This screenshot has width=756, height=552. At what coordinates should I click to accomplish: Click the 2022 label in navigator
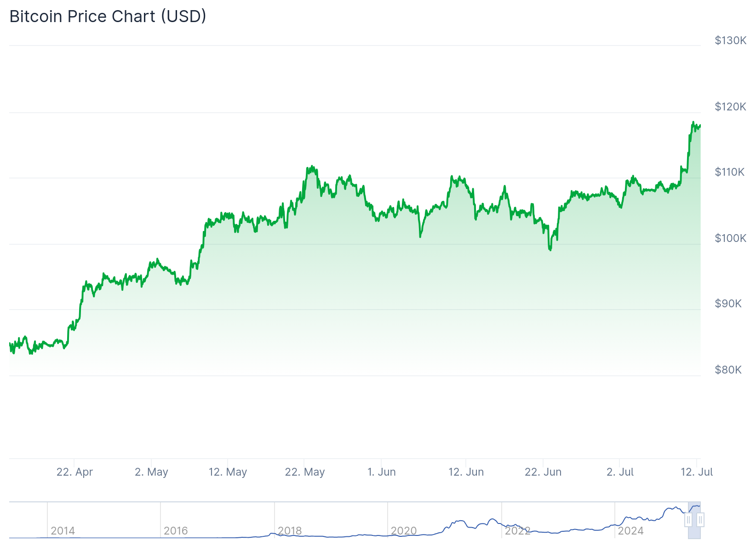(517, 531)
